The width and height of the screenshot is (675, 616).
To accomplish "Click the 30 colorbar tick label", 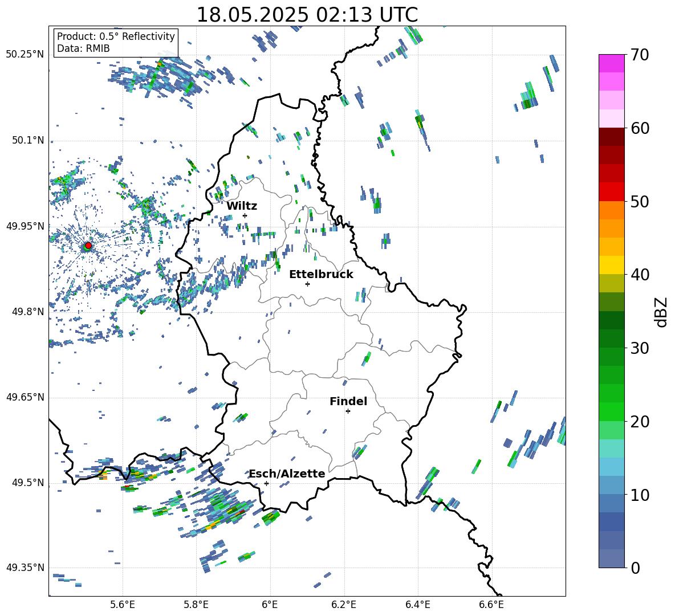I will tap(640, 348).
